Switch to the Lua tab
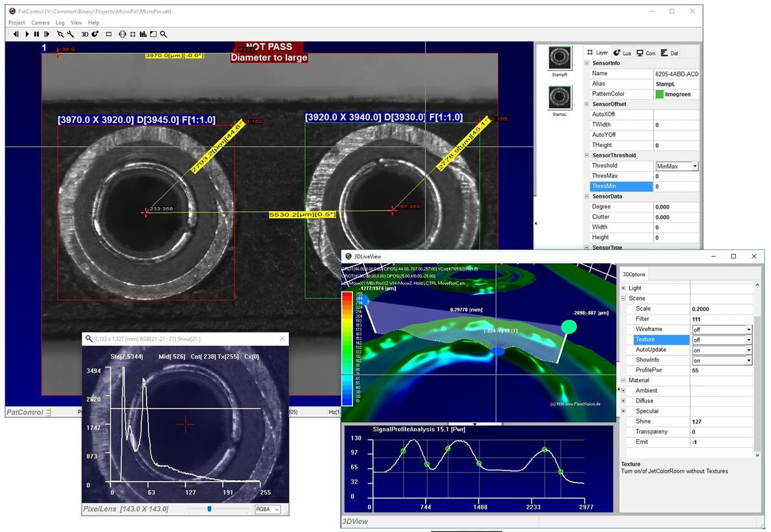 coord(622,52)
